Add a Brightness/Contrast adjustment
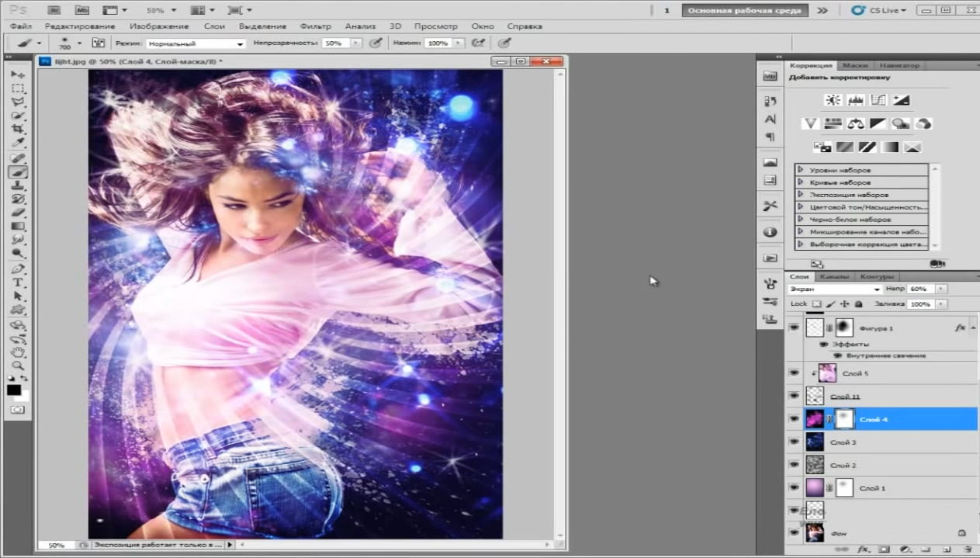This screenshot has width=980, height=558. (833, 100)
